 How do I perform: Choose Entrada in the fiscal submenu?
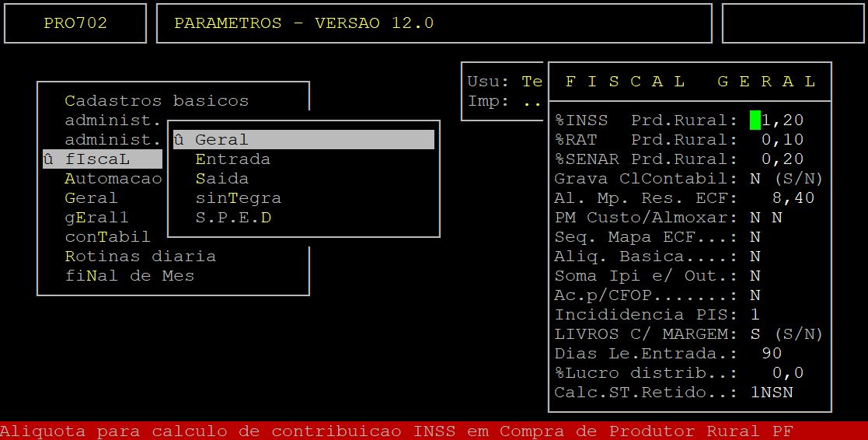(x=232, y=159)
